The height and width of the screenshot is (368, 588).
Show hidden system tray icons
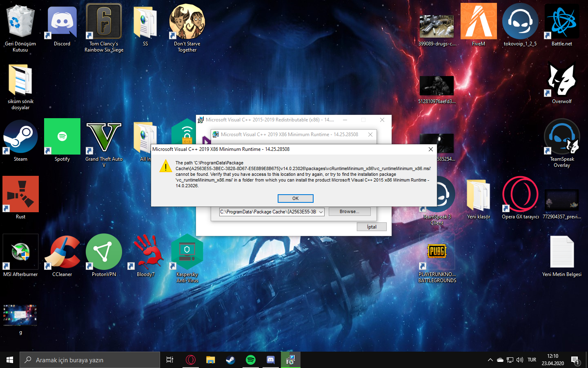(490, 360)
